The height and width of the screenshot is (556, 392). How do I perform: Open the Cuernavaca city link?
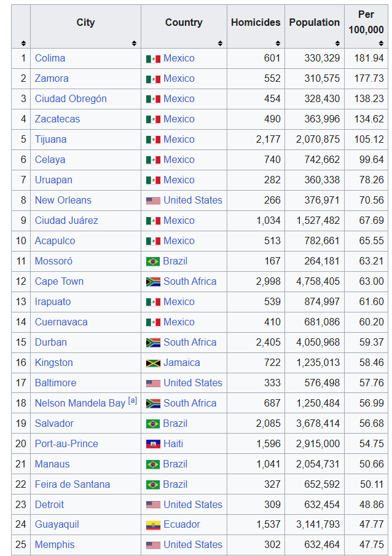pyautogui.click(x=61, y=322)
